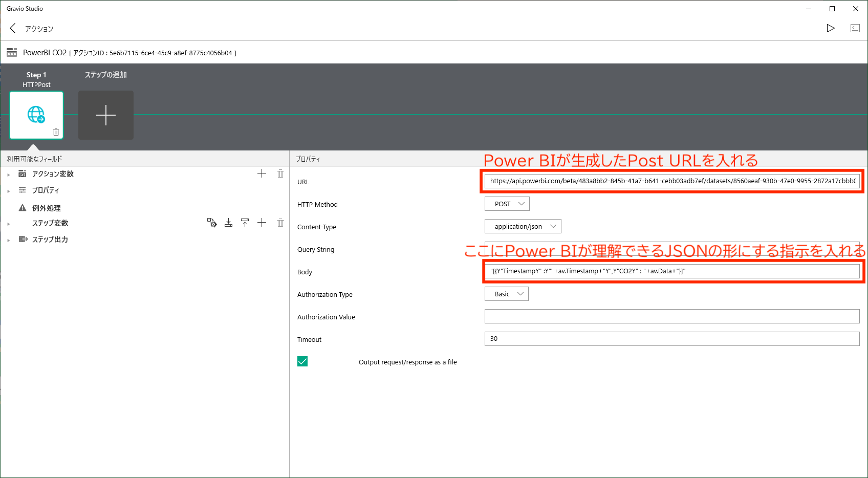Click the アクション変数 icon

point(23,173)
